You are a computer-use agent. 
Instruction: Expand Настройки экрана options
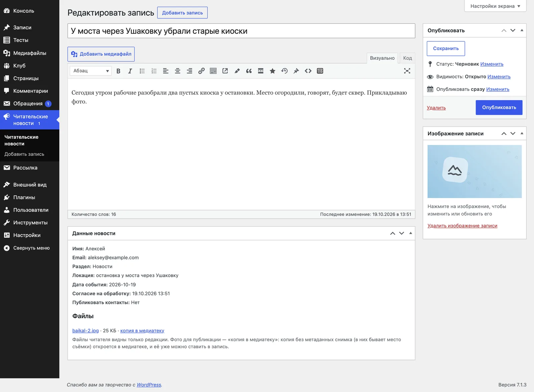[x=495, y=6]
